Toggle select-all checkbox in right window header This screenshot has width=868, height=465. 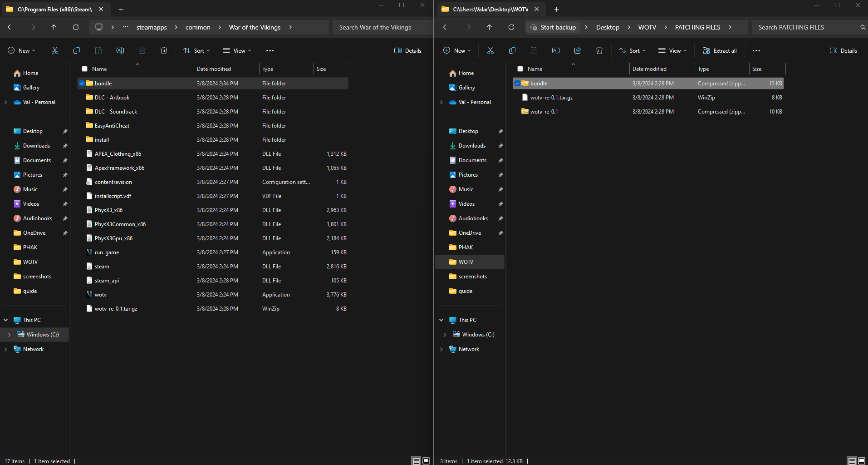(520, 69)
